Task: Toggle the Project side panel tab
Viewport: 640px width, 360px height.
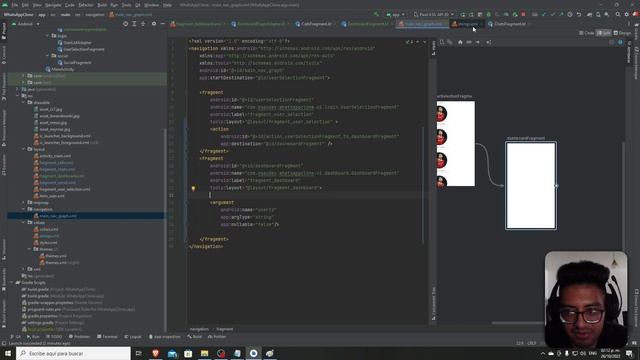Action: coord(4,31)
